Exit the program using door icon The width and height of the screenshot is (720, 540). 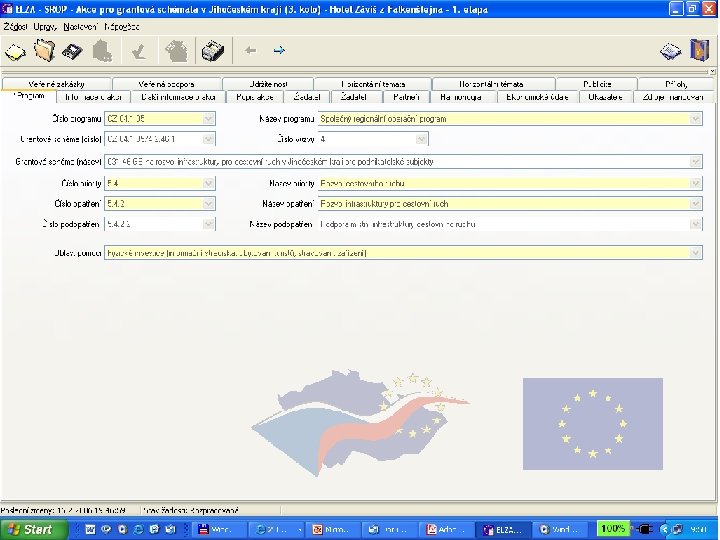click(x=699, y=50)
